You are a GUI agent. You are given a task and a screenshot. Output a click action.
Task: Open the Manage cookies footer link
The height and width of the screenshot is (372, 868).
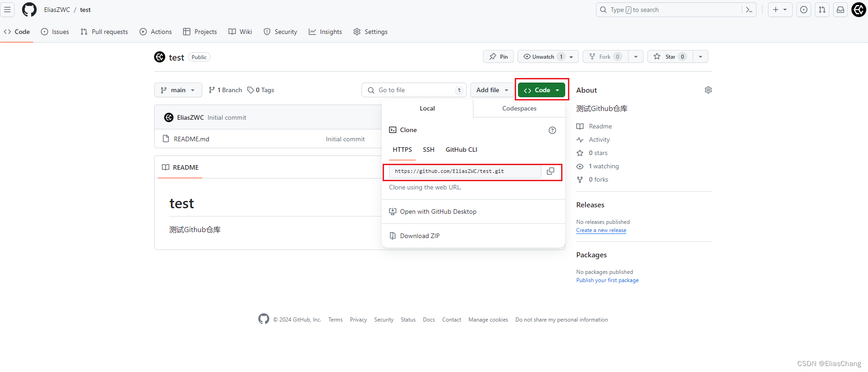(x=488, y=320)
